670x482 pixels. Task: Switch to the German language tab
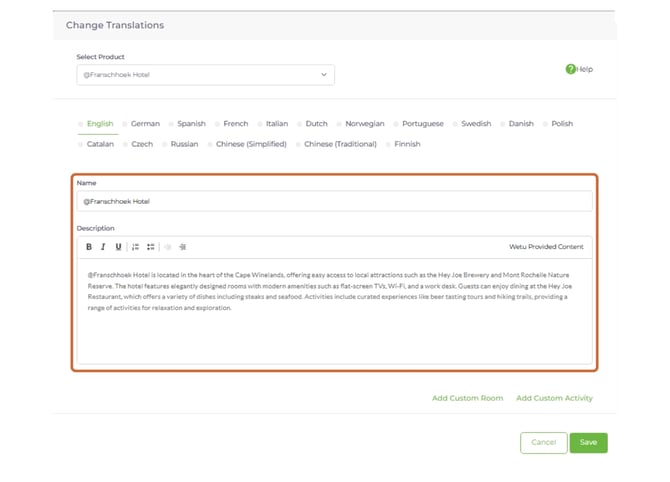pos(145,123)
